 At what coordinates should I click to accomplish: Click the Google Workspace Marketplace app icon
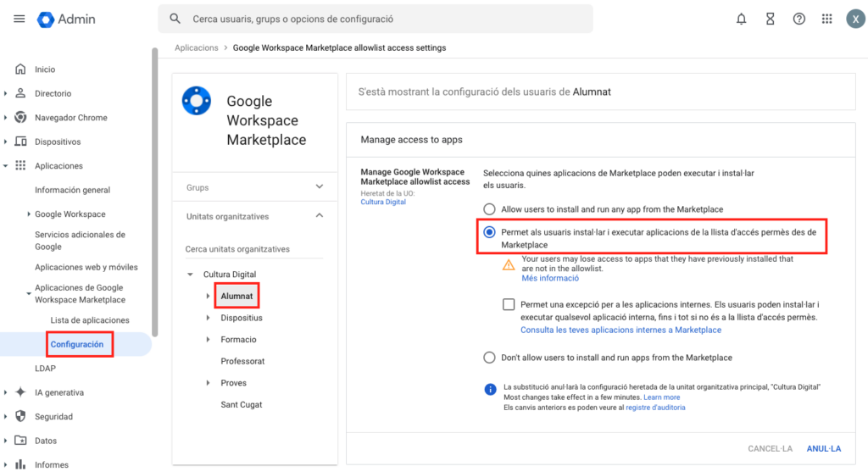[197, 102]
